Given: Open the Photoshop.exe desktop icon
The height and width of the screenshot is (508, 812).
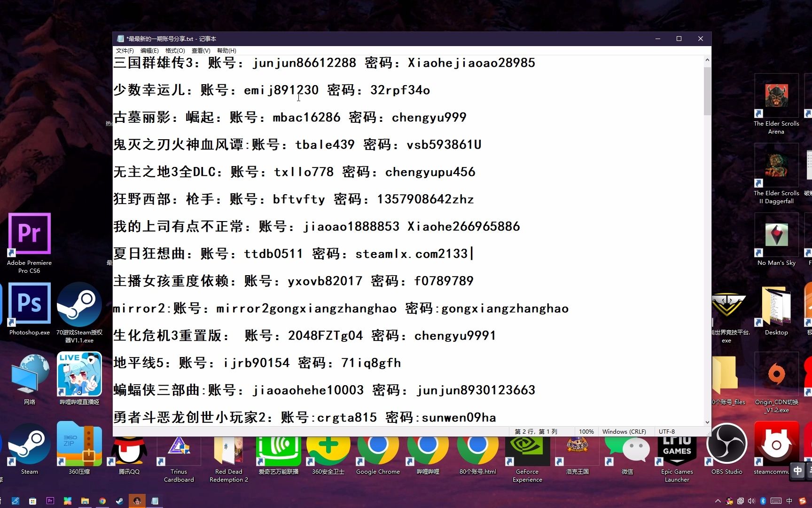Looking at the screenshot, I should (29, 309).
